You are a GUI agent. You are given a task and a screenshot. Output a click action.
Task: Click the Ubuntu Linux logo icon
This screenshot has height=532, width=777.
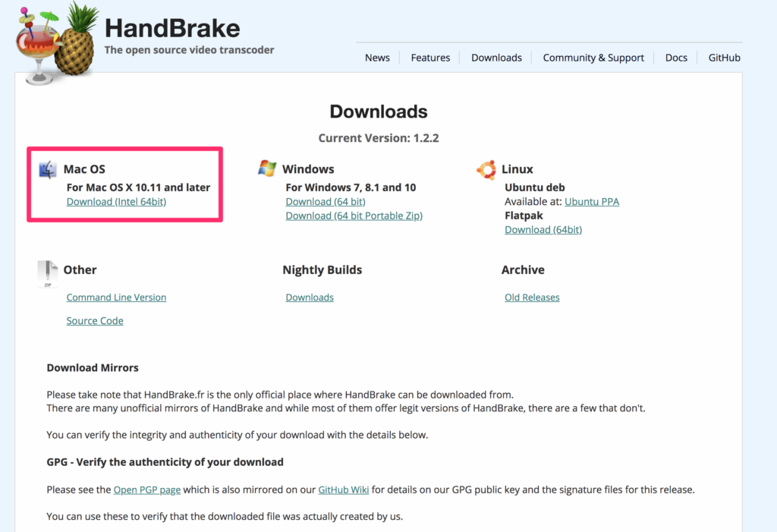pos(486,169)
